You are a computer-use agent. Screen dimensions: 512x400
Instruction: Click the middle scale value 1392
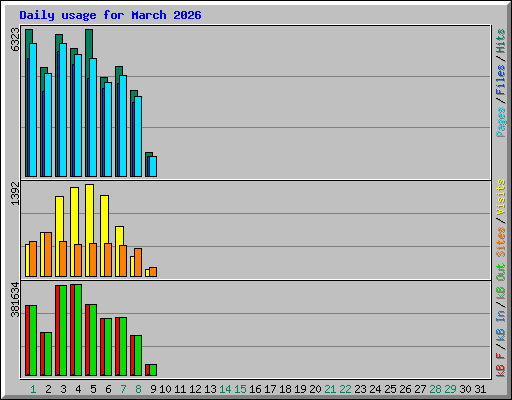pyautogui.click(x=15, y=193)
